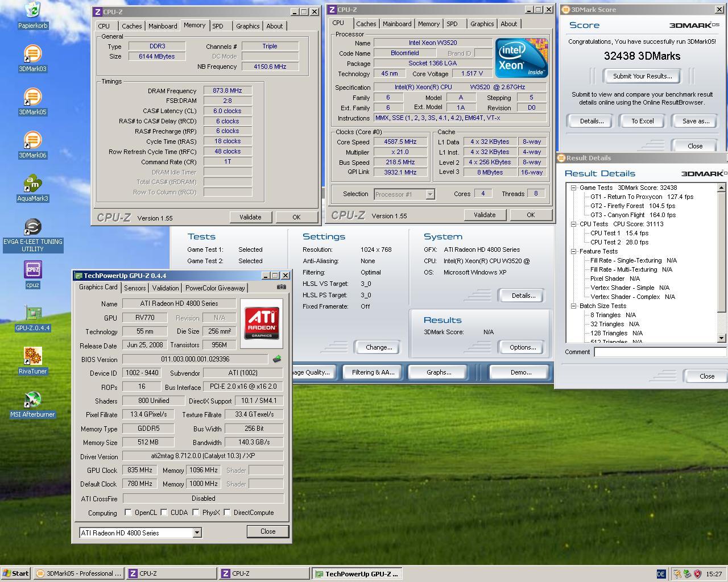The width and height of the screenshot is (728, 582).
Task: Collapse the CPU Tests tree node
Action: click(574, 224)
